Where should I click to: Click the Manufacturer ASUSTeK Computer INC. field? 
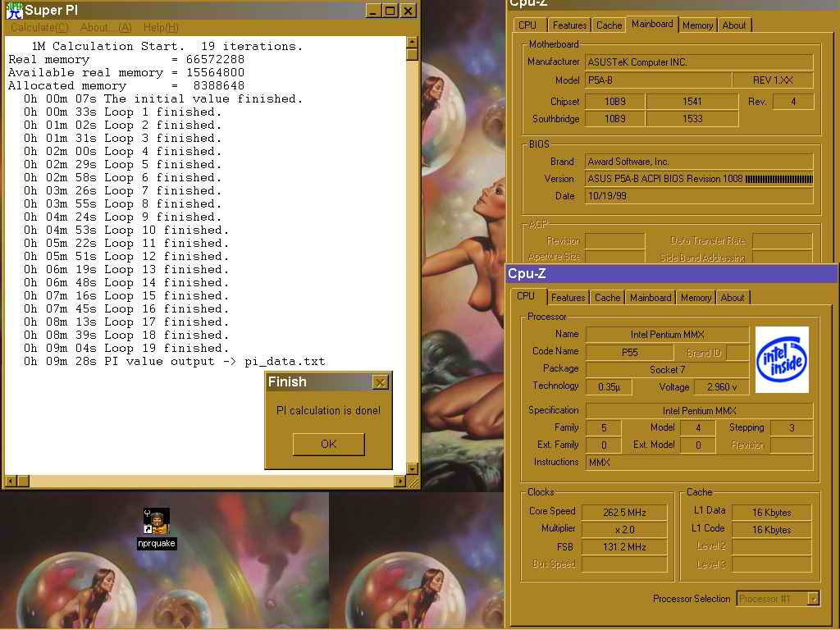tap(699, 62)
